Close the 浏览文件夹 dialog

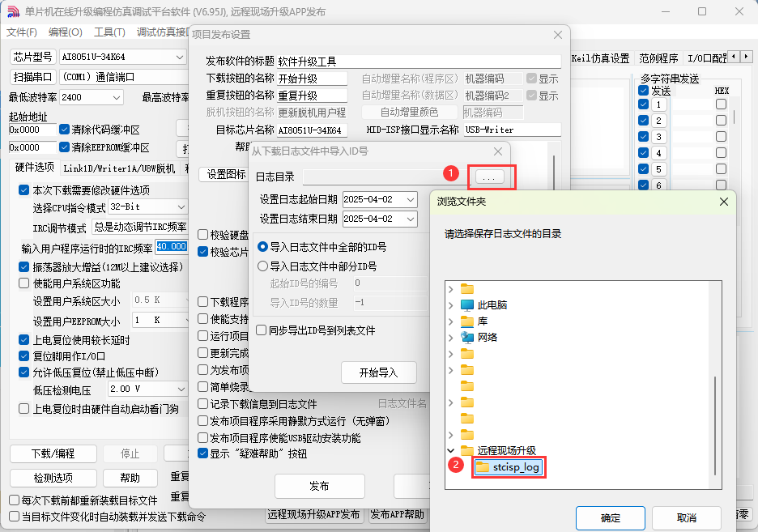tap(723, 202)
